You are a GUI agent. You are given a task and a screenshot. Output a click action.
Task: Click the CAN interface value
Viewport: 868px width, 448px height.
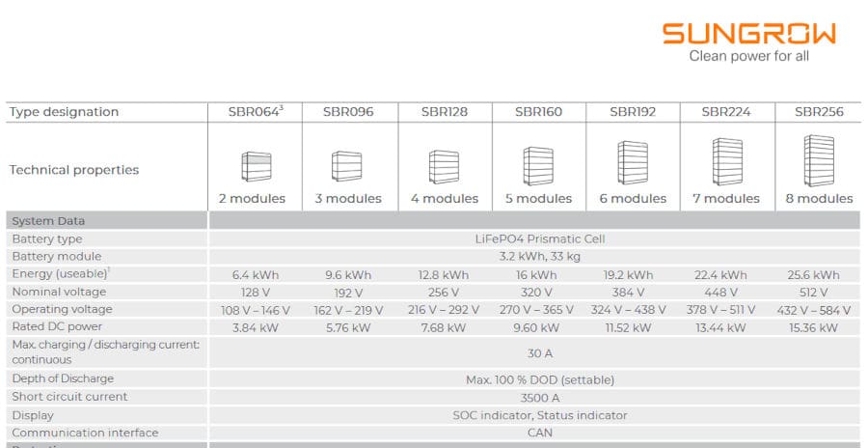coord(540,433)
